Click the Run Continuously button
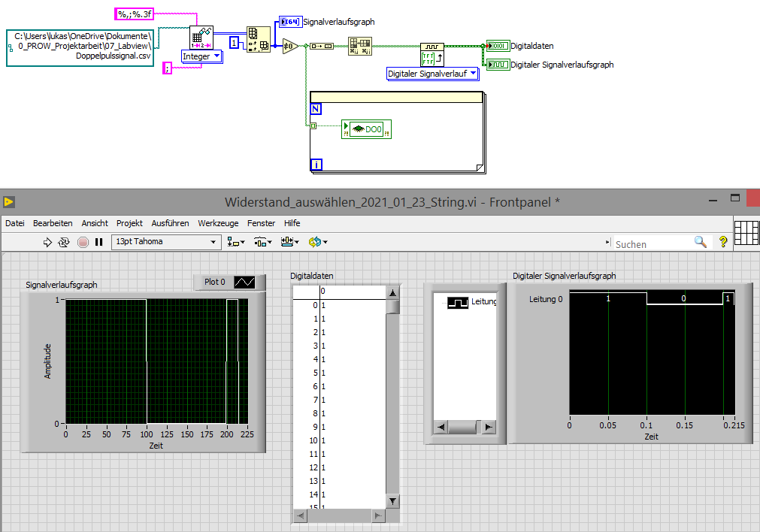Screen dimensions: 760x532 (x=65, y=242)
